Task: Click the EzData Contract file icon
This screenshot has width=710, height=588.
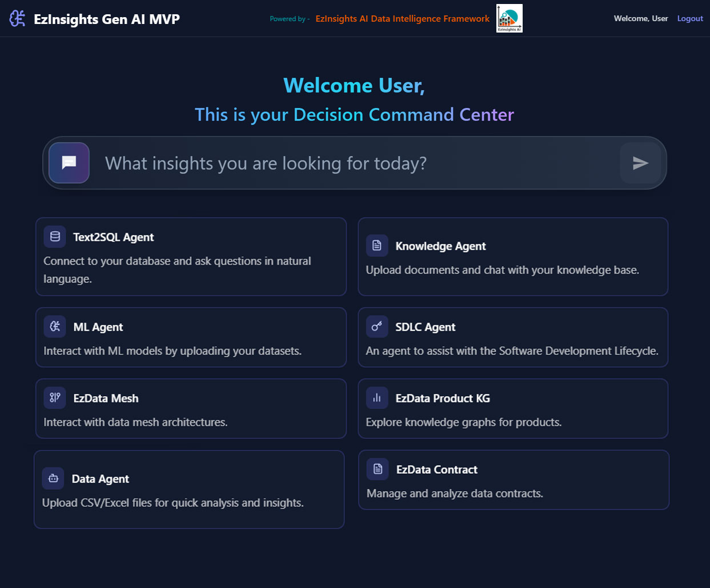Action: 378,469
